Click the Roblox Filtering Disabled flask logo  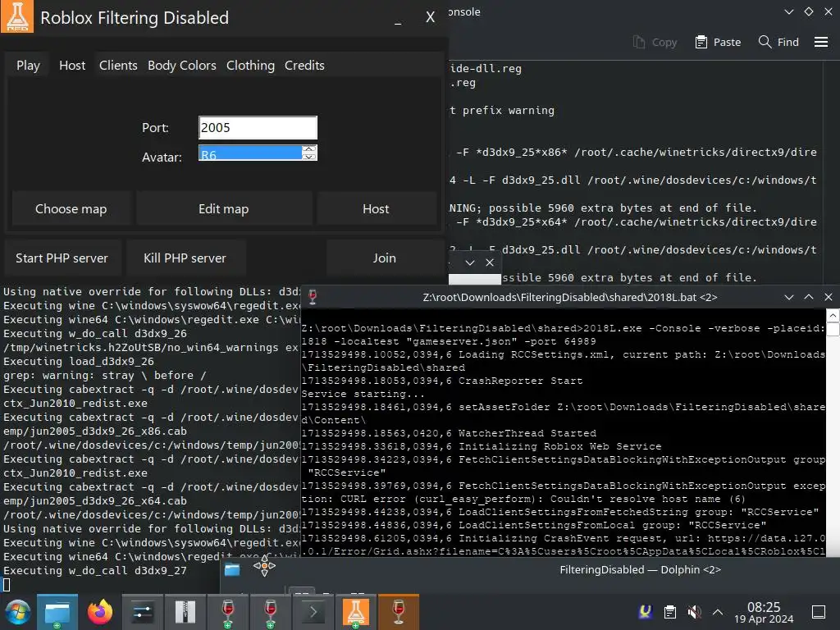point(17,16)
